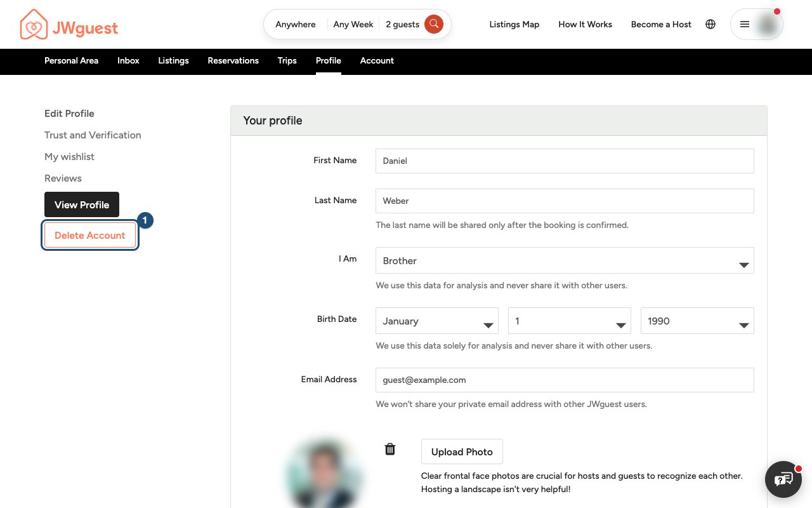Click the View Profile button

coord(82,204)
